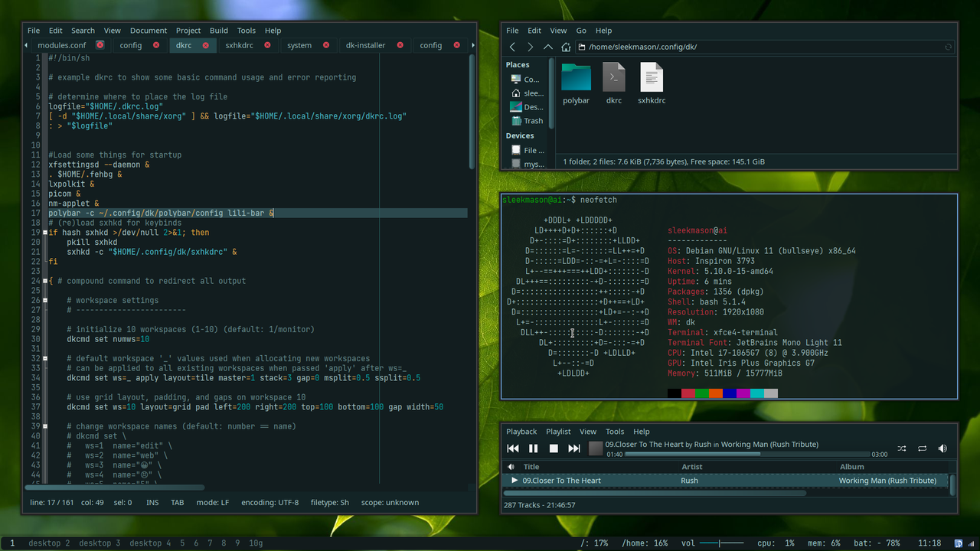980x551 pixels.
Task: Go forward in the file manager
Action: pyautogui.click(x=530, y=47)
